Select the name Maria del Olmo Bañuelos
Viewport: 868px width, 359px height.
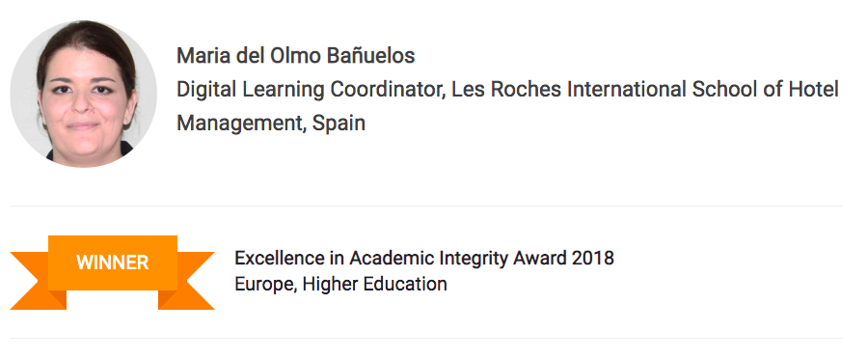point(296,55)
